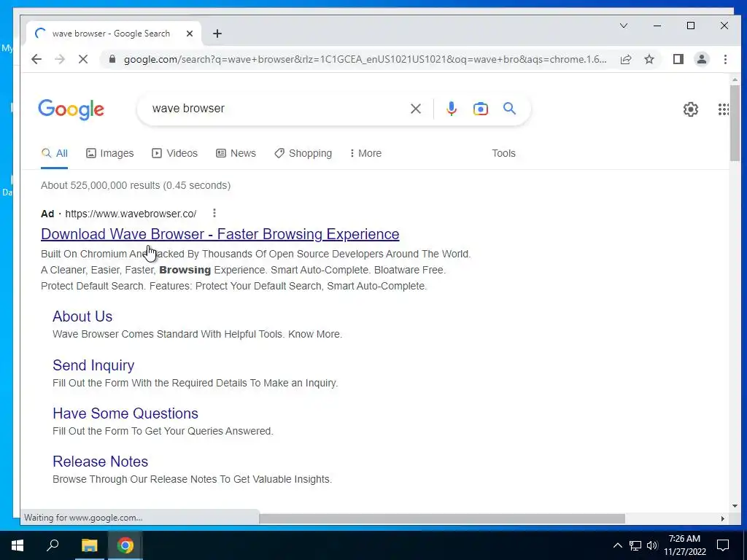Click the address bar URL
This screenshot has width=747, height=560.
(365, 59)
